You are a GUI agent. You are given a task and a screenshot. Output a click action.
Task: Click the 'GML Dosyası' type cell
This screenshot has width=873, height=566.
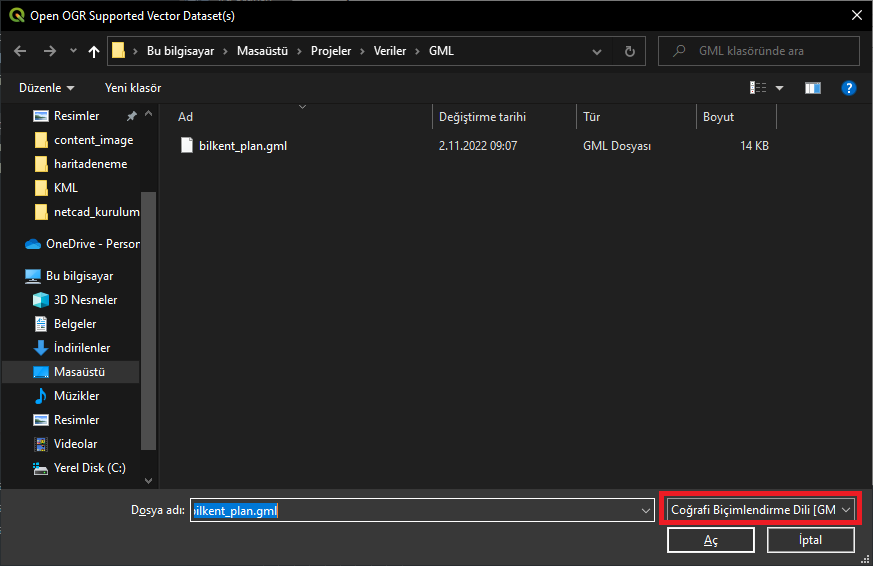tap(617, 146)
